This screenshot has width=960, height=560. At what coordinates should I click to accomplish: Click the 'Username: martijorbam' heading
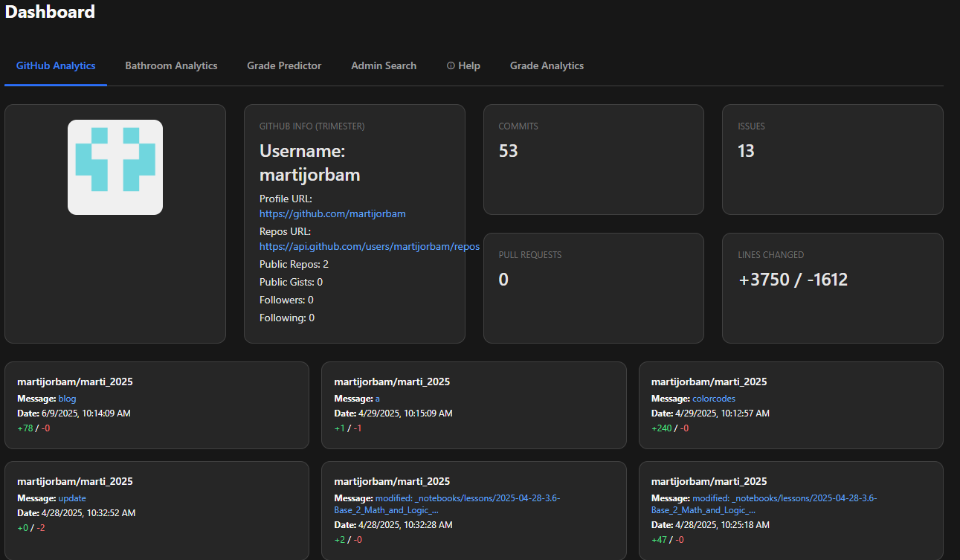click(x=310, y=163)
